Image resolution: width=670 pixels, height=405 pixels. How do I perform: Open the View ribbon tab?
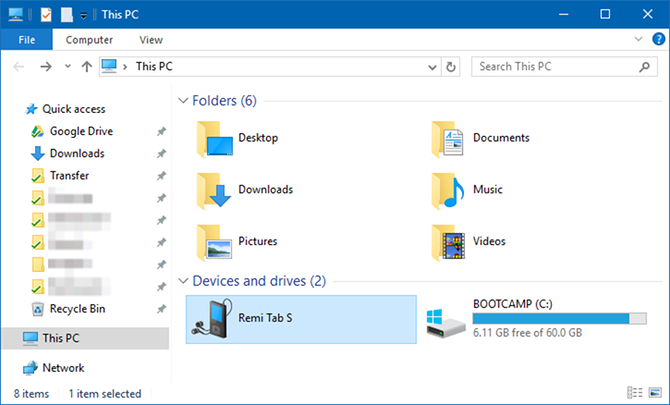click(151, 40)
